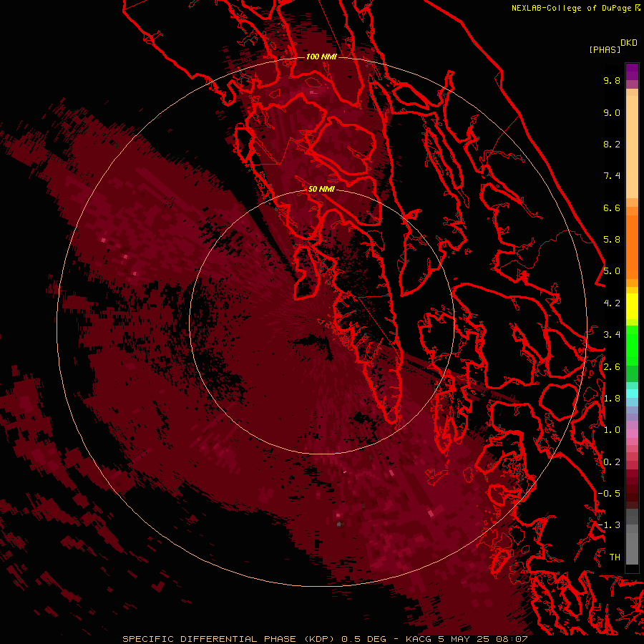Click the 7.4 scale value
644x644 pixels.
(612, 176)
